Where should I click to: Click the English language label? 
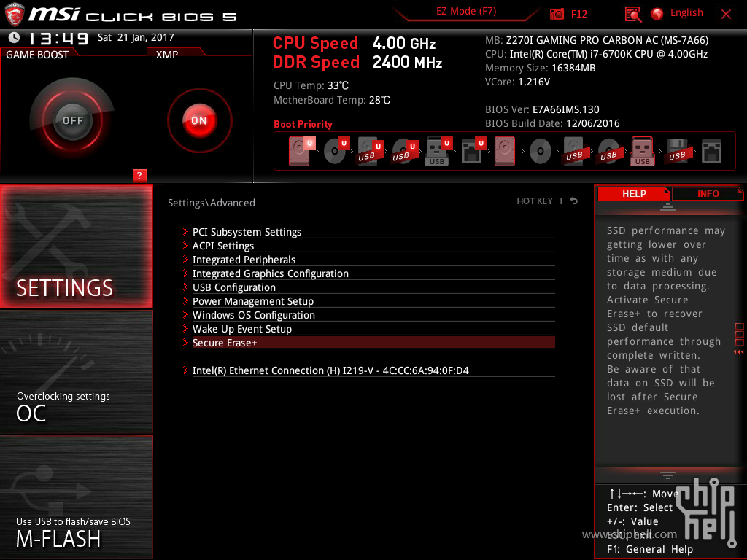pos(686,13)
